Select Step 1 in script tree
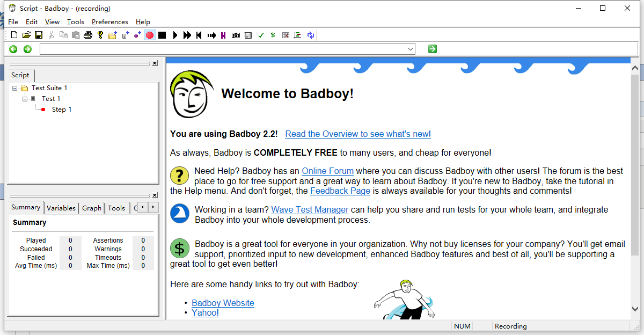The image size is (644, 335). tap(62, 110)
